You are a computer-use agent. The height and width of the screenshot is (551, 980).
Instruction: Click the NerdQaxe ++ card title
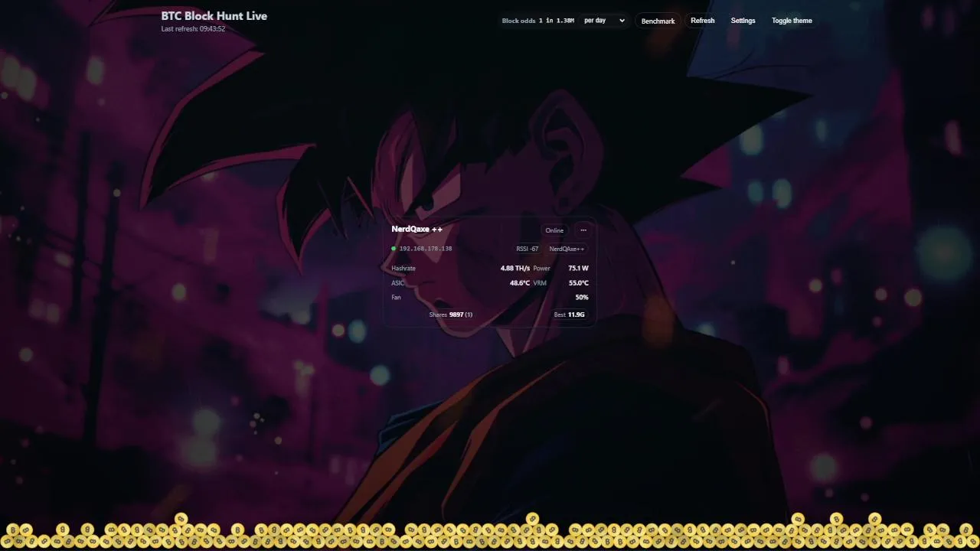(416, 229)
